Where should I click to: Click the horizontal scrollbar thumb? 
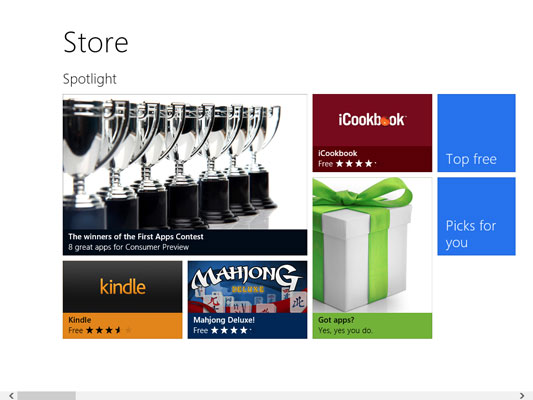pyautogui.click(x=47, y=396)
